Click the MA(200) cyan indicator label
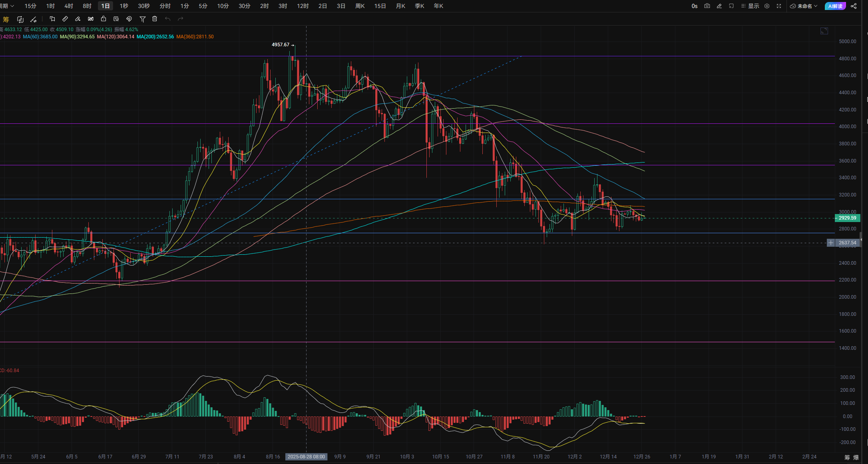 pyautogui.click(x=155, y=37)
